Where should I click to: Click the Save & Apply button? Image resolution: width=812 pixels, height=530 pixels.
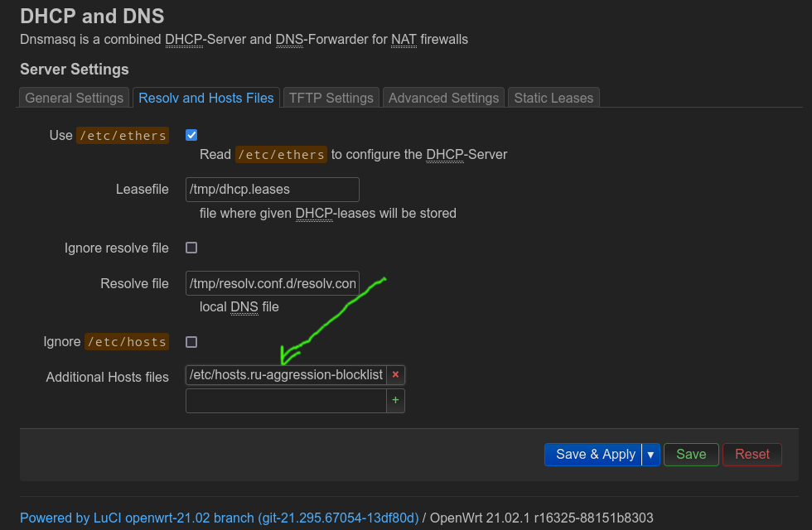[593, 454]
